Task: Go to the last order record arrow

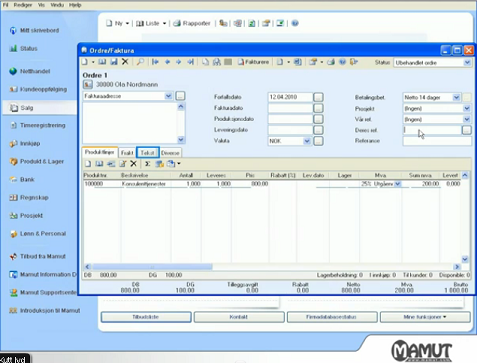Action: (x=190, y=62)
